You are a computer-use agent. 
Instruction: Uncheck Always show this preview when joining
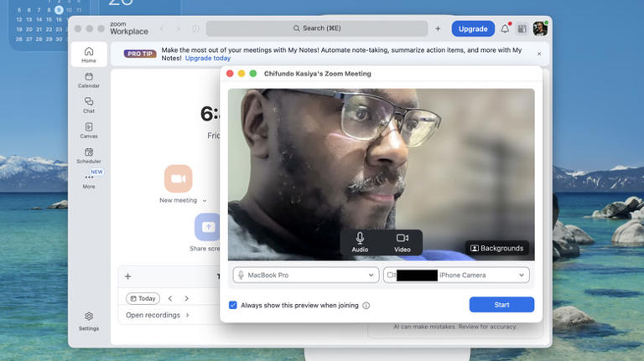click(x=233, y=305)
